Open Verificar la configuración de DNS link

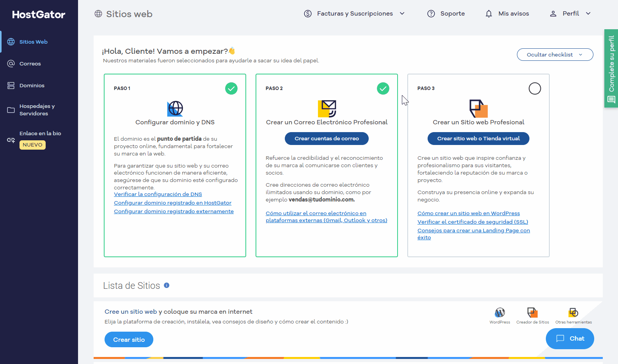[158, 194]
